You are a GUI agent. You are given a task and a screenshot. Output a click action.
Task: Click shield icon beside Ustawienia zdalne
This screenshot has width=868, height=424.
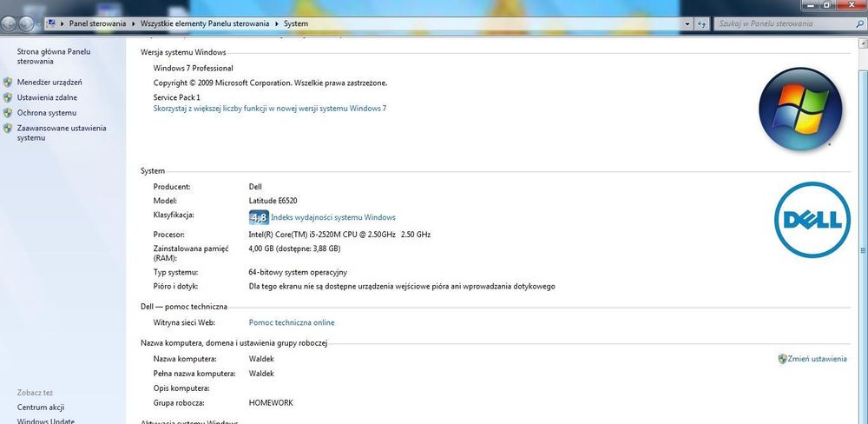pos(7,97)
